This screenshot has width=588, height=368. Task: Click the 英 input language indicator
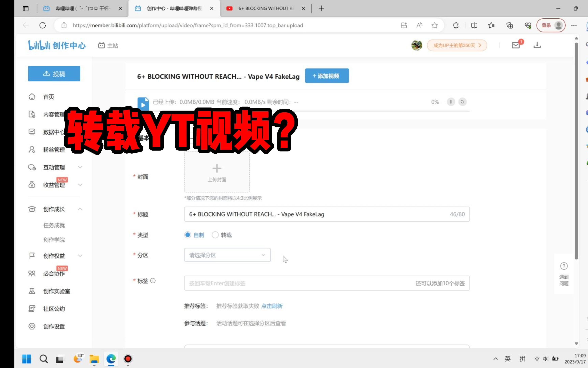pos(508,359)
